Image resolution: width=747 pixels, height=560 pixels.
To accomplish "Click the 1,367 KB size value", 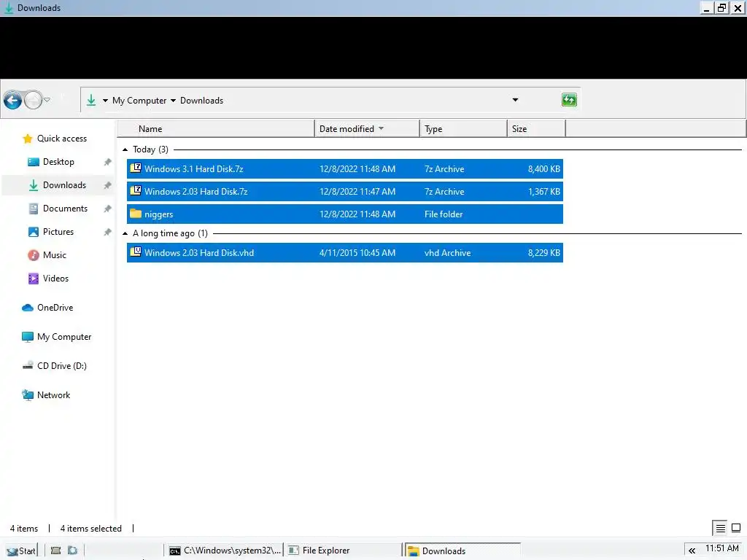I will [x=544, y=192].
